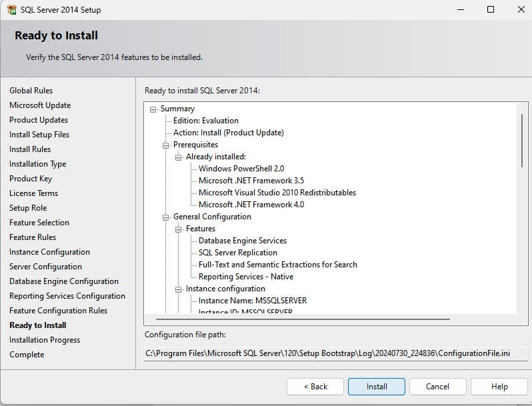Select Windows PowerShell 2.0 entry
The width and height of the screenshot is (532, 406).
(x=241, y=169)
